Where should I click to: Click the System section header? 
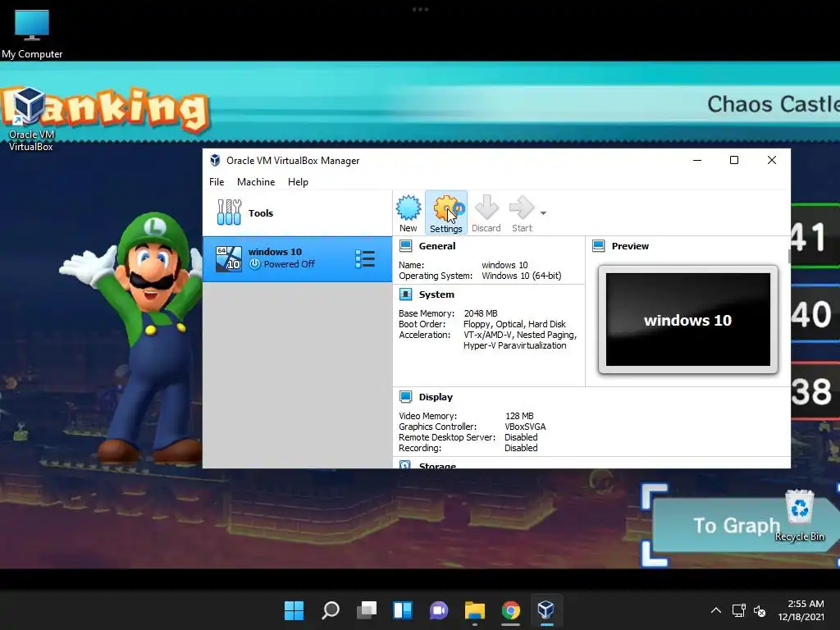pos(436,294)
